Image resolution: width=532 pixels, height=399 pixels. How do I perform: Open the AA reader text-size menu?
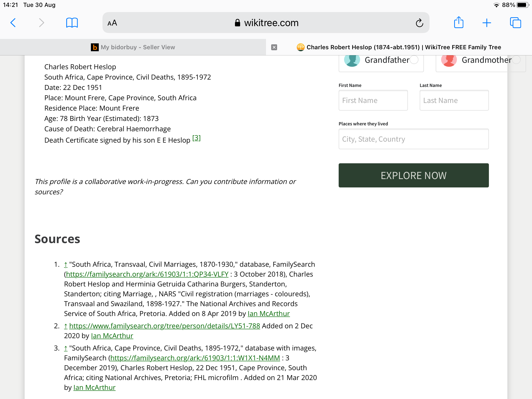112,23
